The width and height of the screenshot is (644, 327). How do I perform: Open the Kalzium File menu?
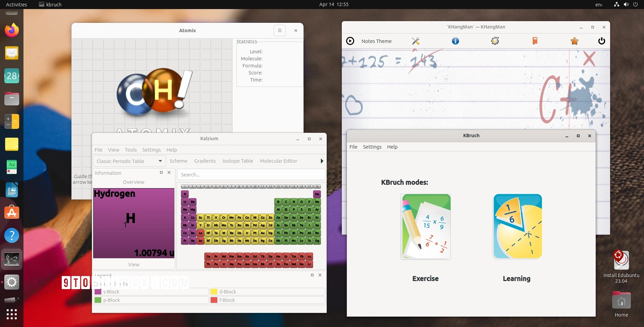point(99,150)
